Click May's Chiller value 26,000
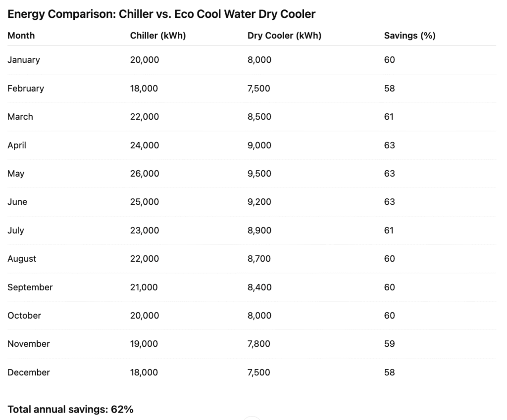 145,174
